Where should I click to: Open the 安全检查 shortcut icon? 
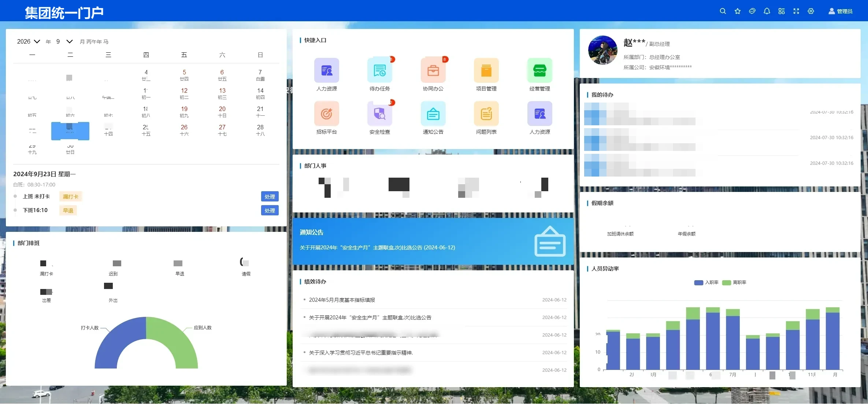380,114
